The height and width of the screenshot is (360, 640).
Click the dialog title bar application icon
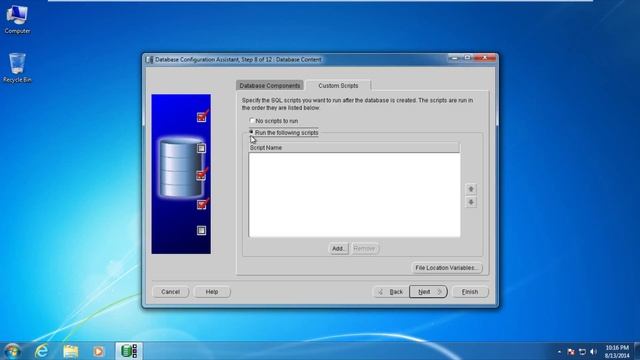[149, 60]
